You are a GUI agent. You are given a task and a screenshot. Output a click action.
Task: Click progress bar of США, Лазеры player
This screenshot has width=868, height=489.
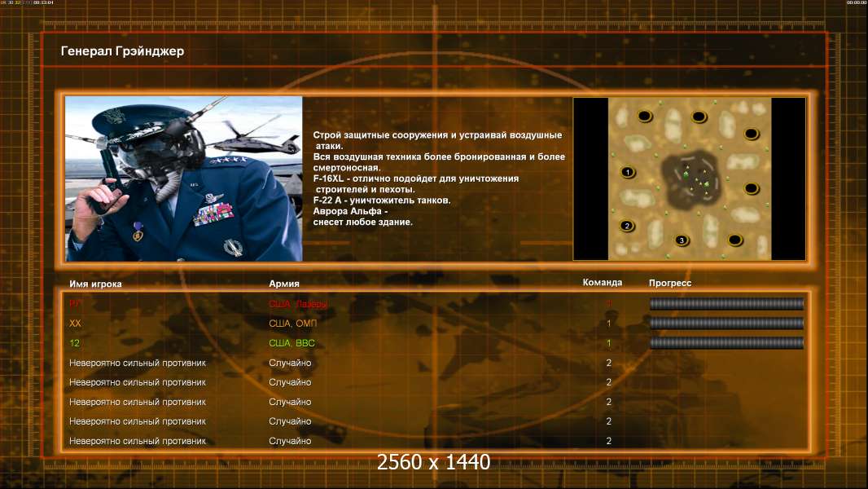tap(726, 304)
